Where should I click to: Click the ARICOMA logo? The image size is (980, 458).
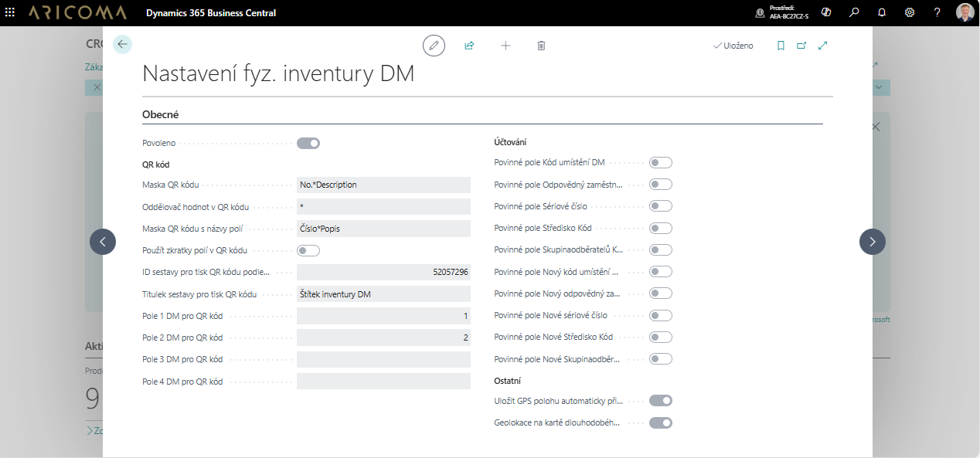pyautogui.click(x=76, y=12)
